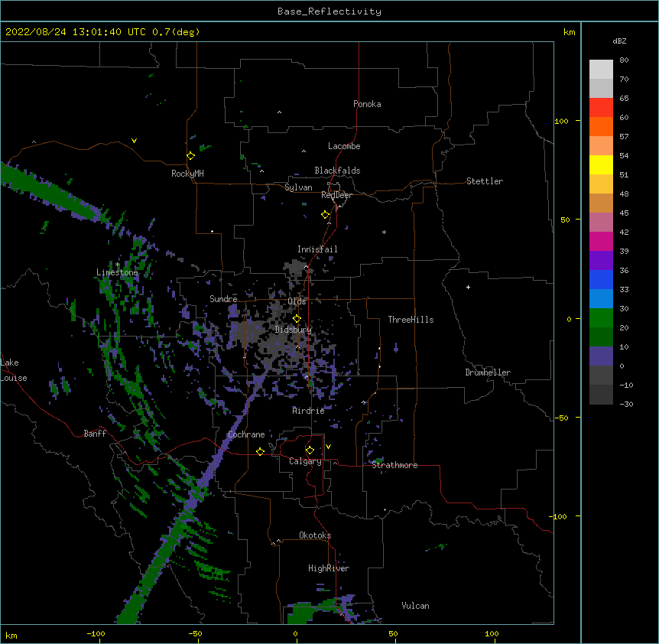Click the Base_Reflectivity title text
This screenshot has height=644, width=659.
pos(329,11)
